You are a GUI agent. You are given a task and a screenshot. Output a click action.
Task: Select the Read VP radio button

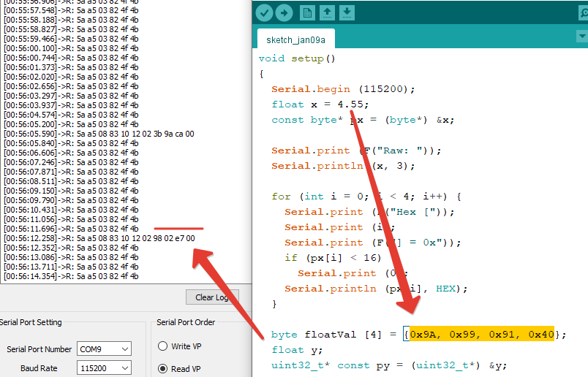[x=163, y=368]
